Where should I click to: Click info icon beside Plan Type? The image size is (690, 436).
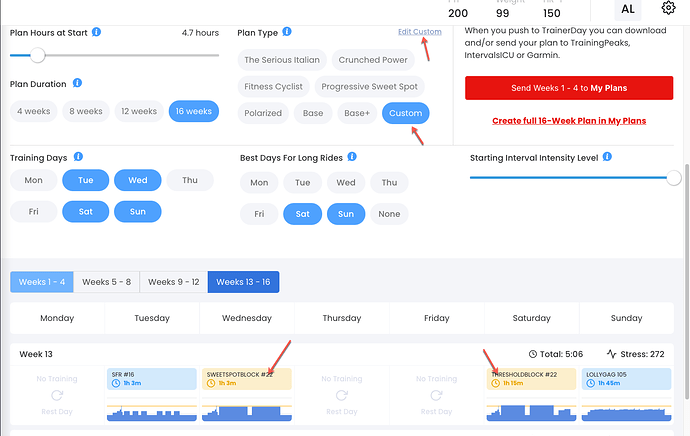pyautogui.click(x=287, y=32)
